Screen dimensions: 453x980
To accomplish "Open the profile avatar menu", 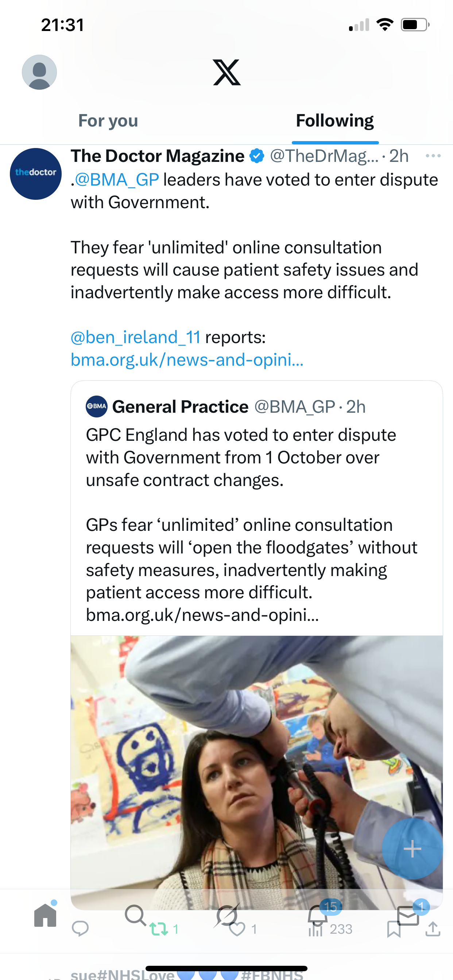I will pos(39,72).
